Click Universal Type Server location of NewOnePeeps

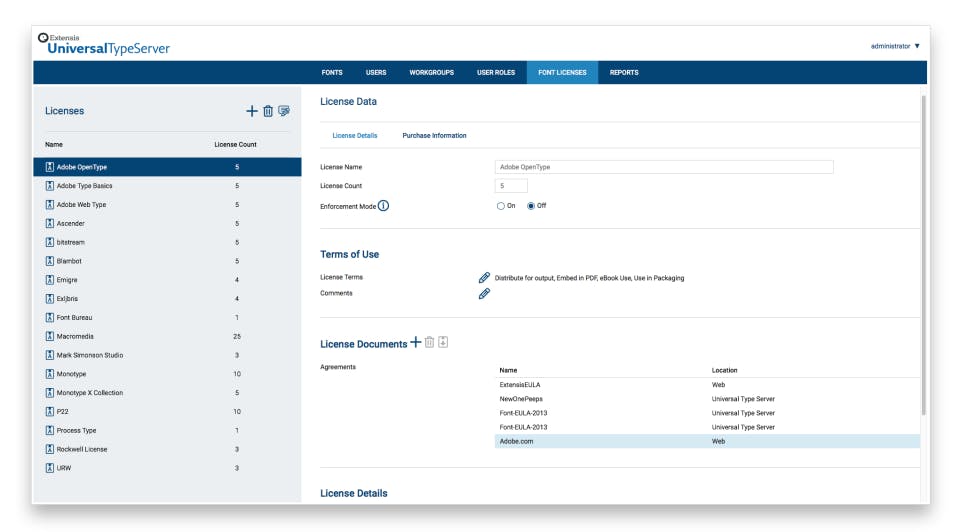click(743, 399)
